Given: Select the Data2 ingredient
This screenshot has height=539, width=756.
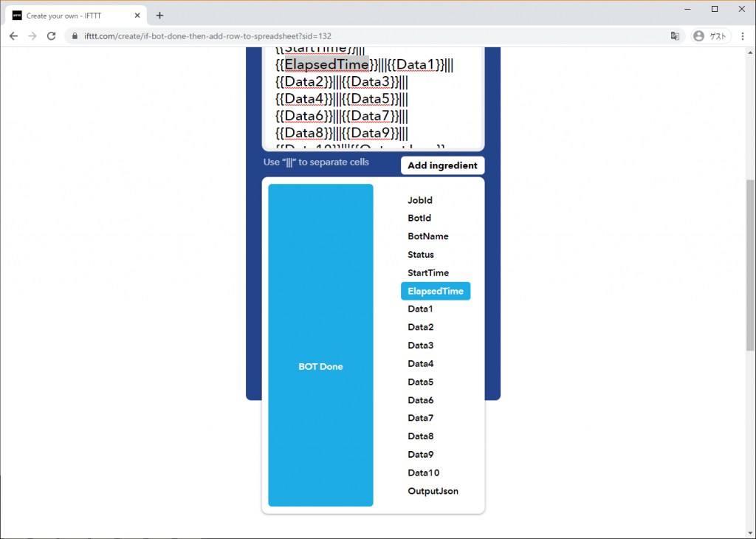Looking at the screenshot, I should (420, 327).
